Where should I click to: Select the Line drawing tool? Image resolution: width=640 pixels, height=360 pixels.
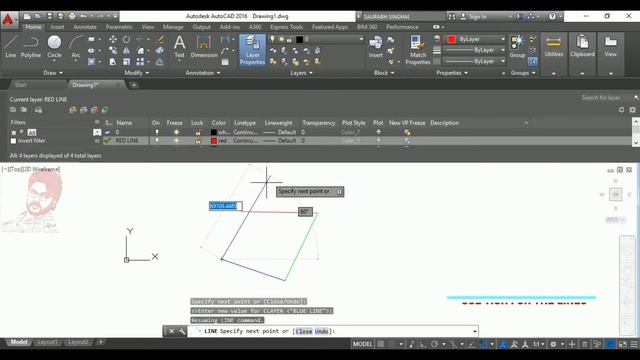point(11,46)
